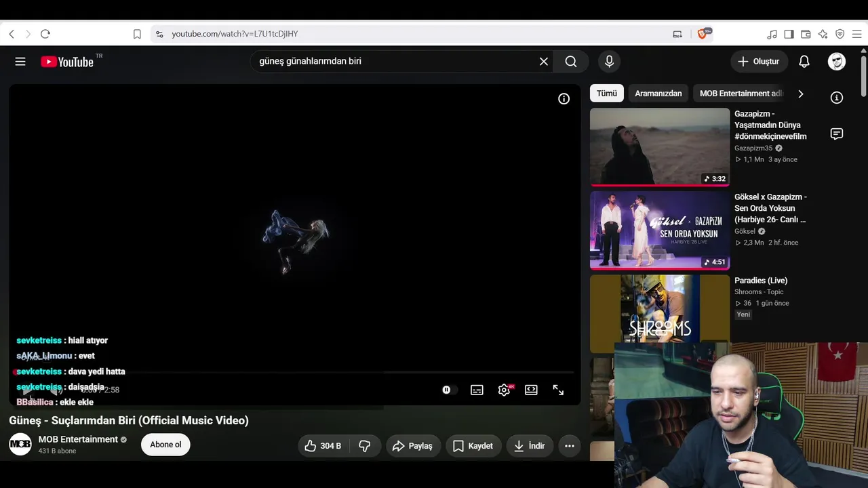Image resolution: width=868 pixels, height=488 pixels.
Task: Show the browser sidebar panel
Action: point(789,34)
